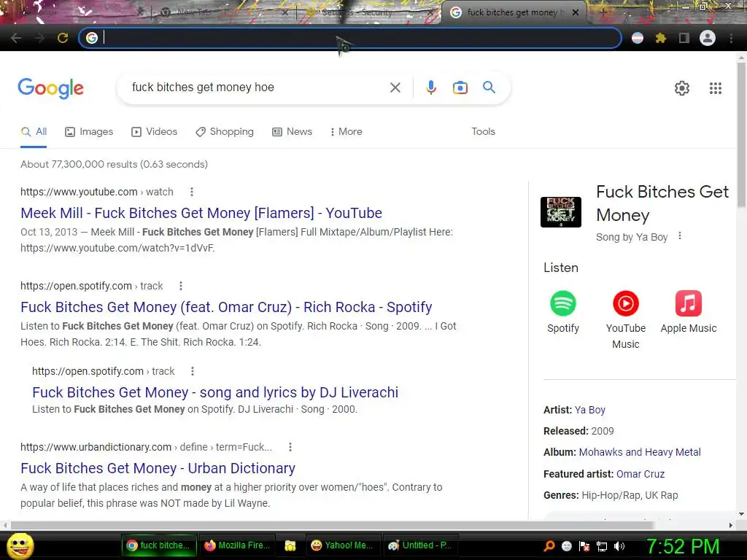This screenshot has height=560, width=747.
Task: Switch to the News tab
Action: coord(292,132)
